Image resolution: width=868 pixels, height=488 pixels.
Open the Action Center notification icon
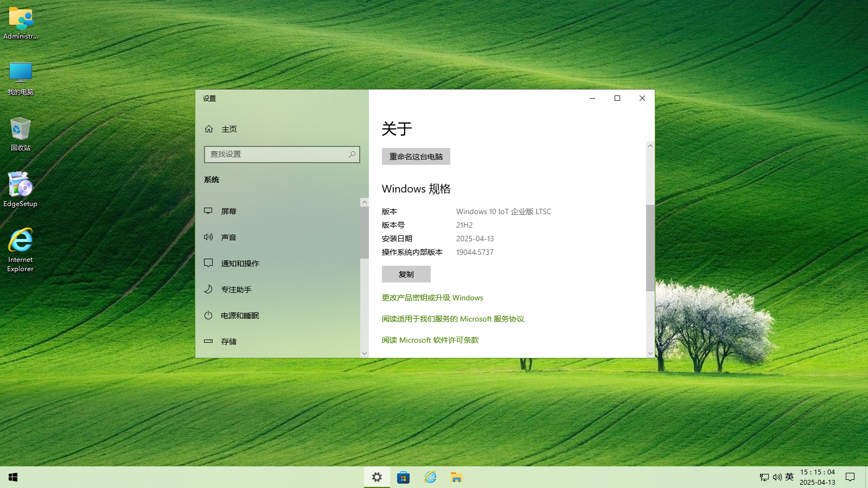tap(850, 477)
